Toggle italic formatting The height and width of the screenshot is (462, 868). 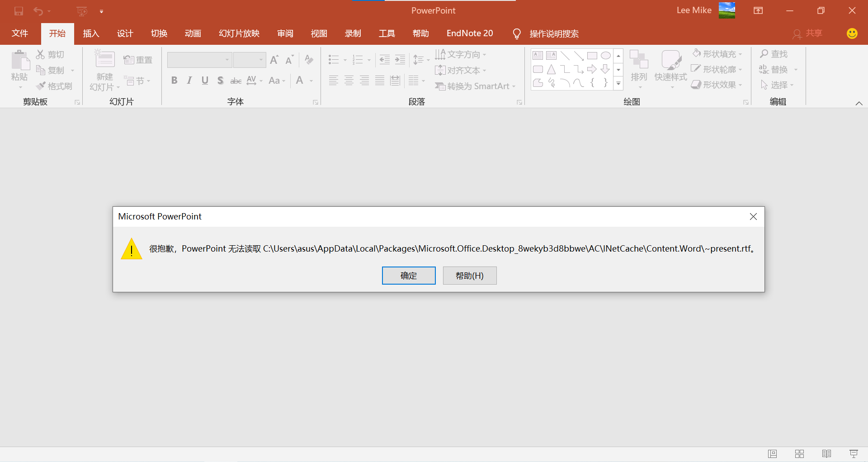(x=189, y=81)
